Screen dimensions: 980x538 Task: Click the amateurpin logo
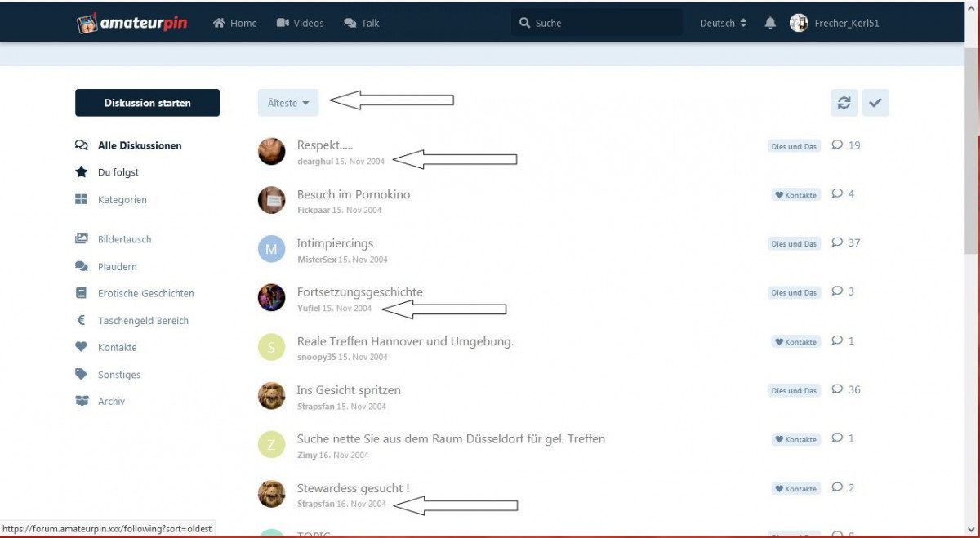pos(132,23)
